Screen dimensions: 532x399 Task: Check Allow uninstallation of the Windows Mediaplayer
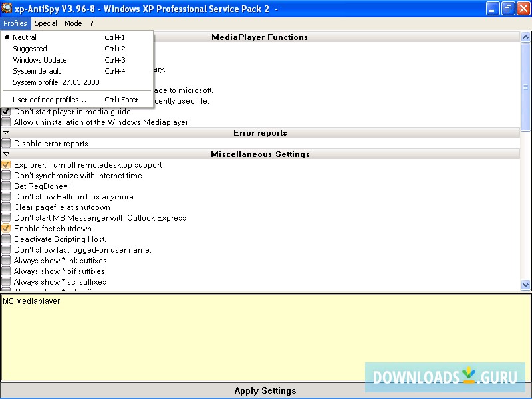6,122
